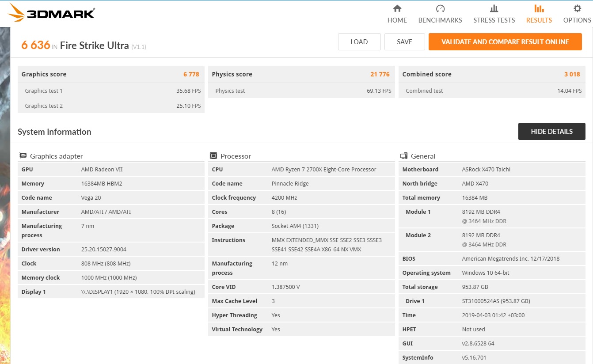Click the Benchmarks gauge icon

click(440, 8)
